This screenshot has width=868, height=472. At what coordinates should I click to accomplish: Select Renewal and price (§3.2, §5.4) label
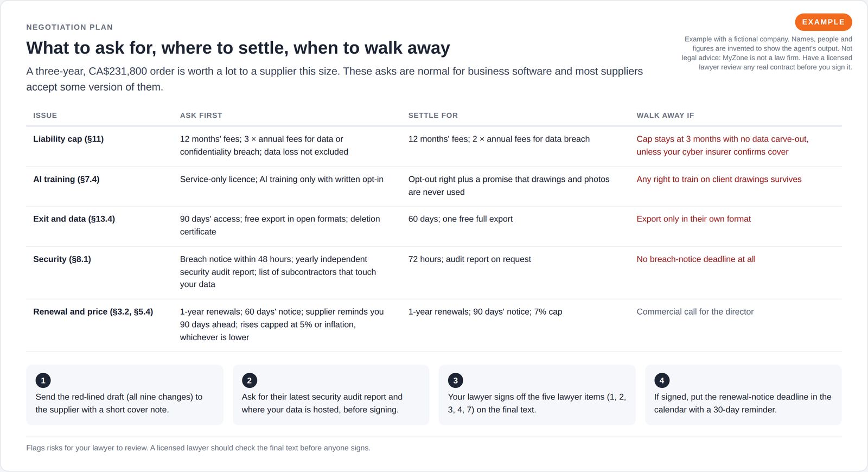(93, 311)
